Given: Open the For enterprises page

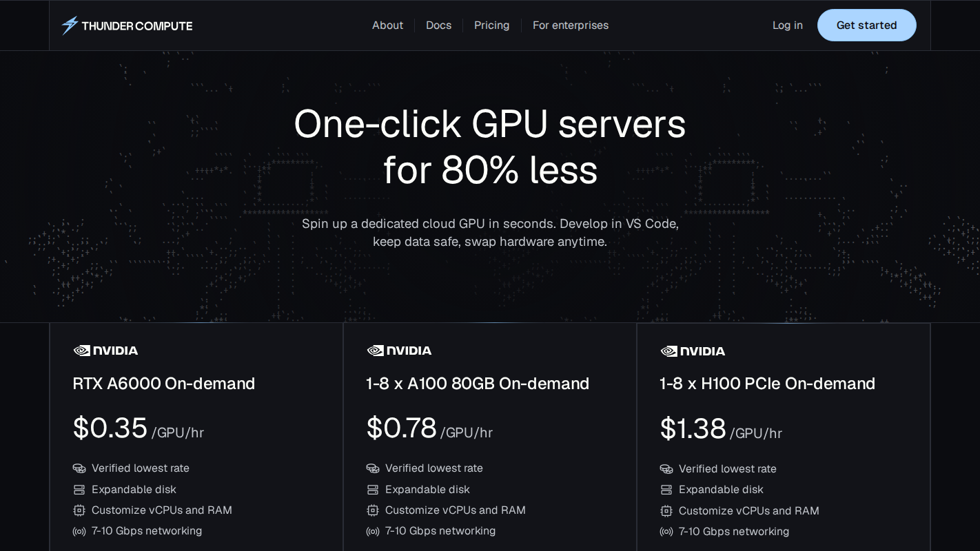Looking at the screenshot, I should [571, 25].
